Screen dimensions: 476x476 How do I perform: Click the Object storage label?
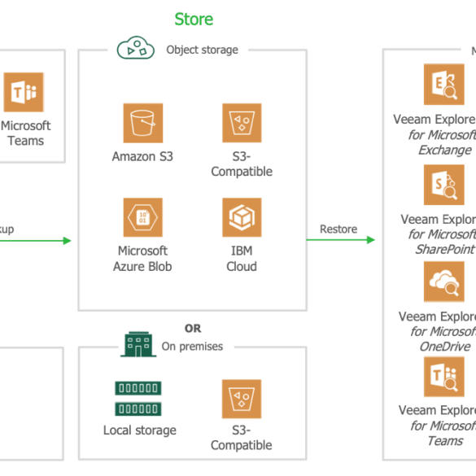point(202,50)
